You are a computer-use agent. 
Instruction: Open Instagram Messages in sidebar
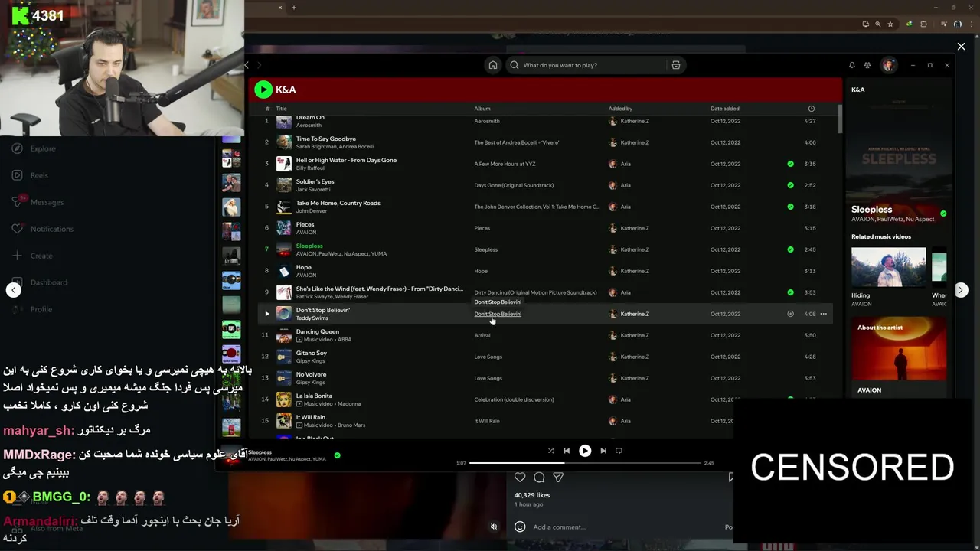pyautogui.click(x=38, y=202)
